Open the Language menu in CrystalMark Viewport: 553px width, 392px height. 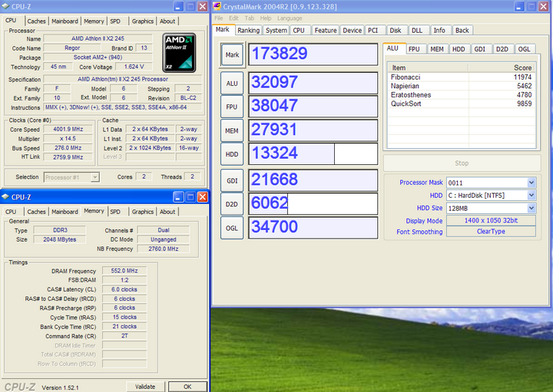290,18
